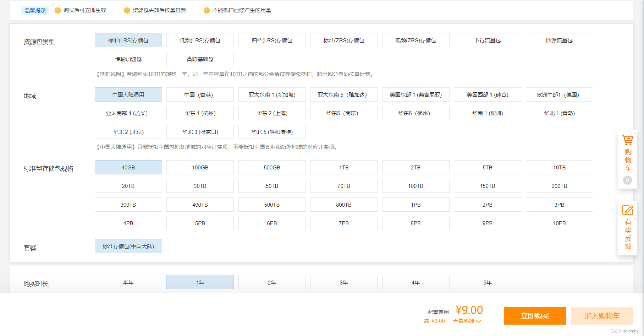Set purchase duration to 2年
Image resolution: width=644 pixels, height=336 pixels.
coord(272,282)
